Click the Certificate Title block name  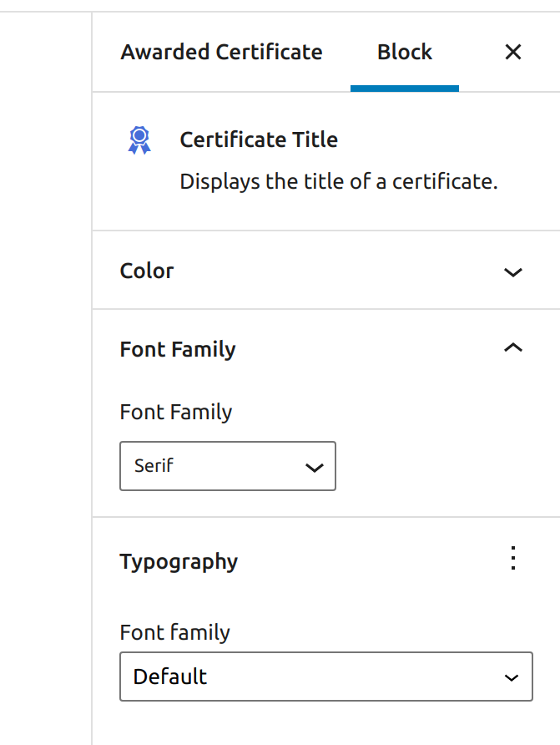coord(259,139)
